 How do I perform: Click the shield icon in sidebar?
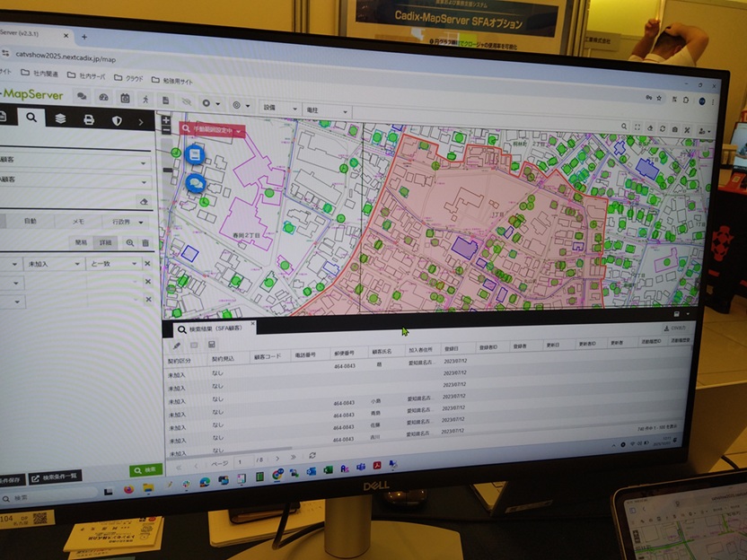117,120
